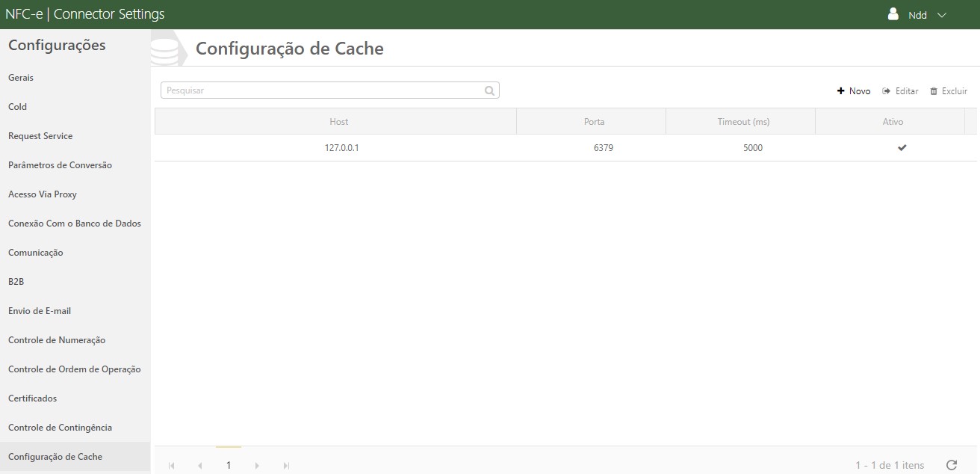
Task: Click the refresh icon in the pagination bar
Action: (952, 464)
